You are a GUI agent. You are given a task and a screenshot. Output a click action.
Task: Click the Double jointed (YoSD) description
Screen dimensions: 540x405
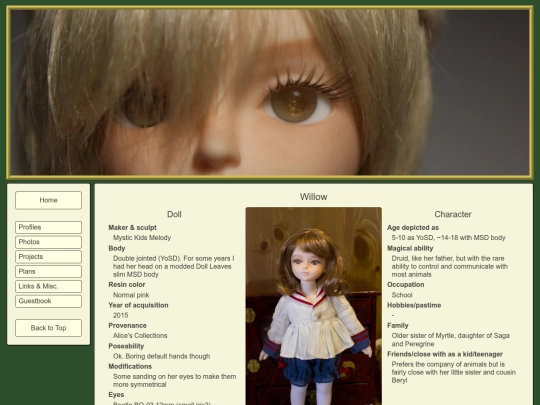174,267
